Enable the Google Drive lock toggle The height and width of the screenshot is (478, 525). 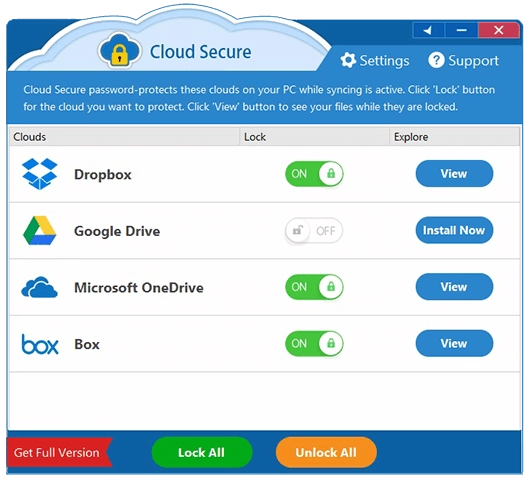coord(314,231)
